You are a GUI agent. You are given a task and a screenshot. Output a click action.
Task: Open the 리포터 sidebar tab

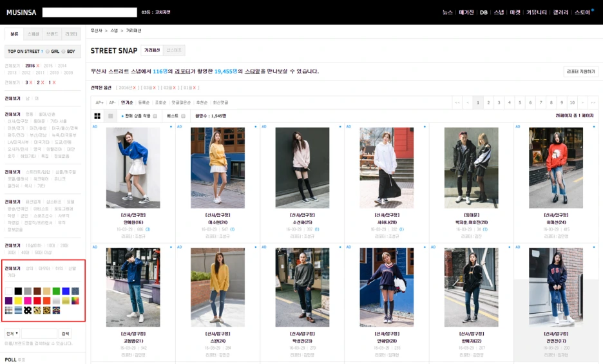point(71,34)
